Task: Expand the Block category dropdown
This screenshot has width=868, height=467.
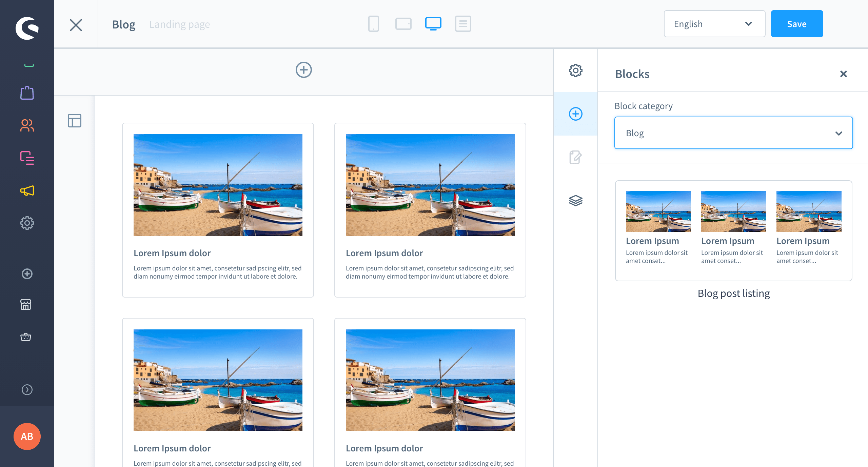Action: (x=733, y=133)
